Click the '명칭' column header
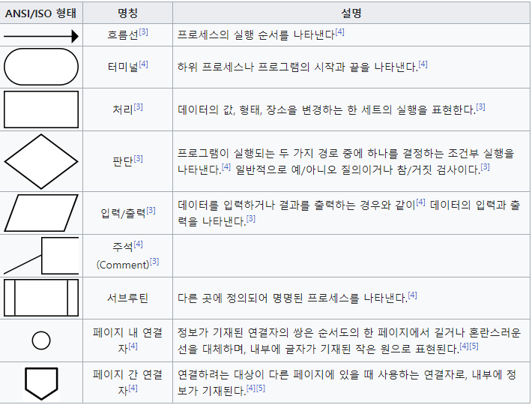532x405 pixels. pyautogui.click(x=127, y=13)
